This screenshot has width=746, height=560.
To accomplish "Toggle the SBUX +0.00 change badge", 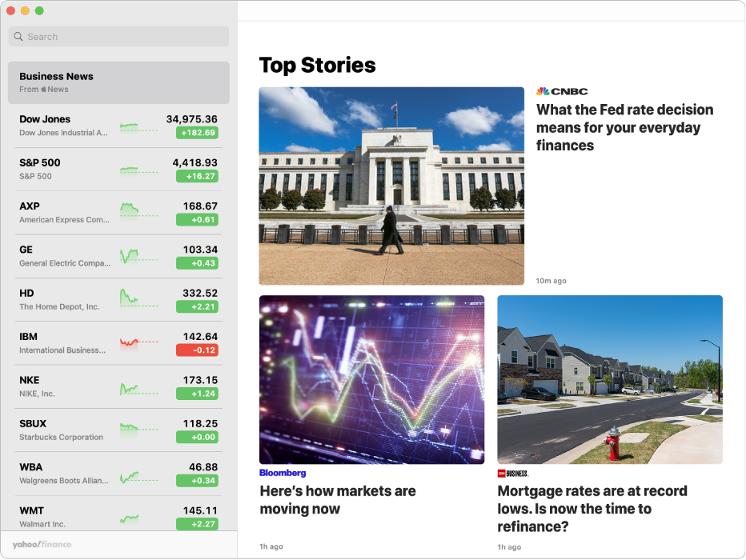I will [x=197, y=438].
